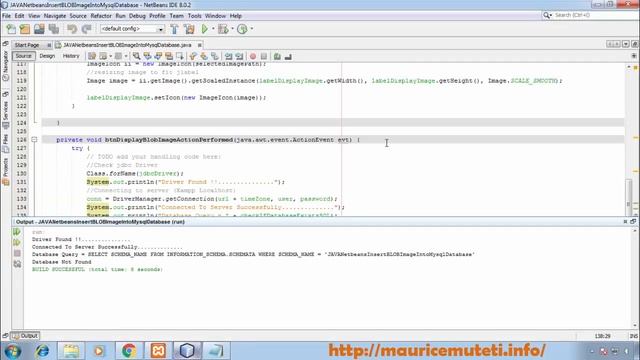Click the Toggle Rectangular Selection editor icon
Image resolution: width=640 pixels, height=360 pixels.
[x=180, y=56]
